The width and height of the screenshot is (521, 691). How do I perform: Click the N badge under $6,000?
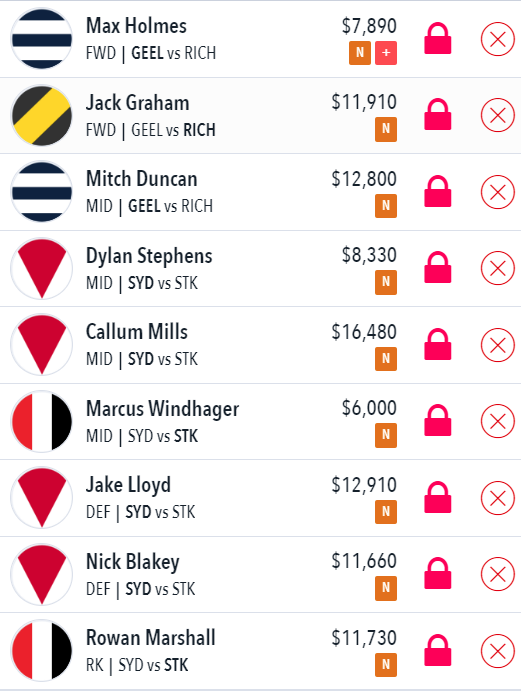coord(386,435)
